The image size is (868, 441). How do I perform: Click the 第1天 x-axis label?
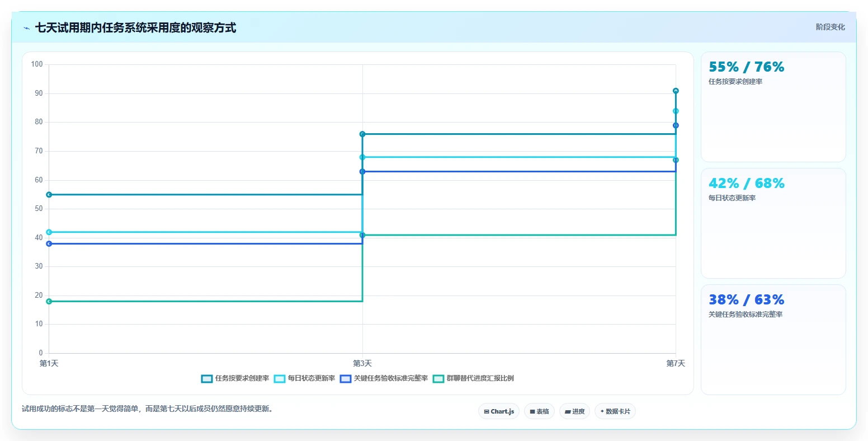[x=49, y=364]
